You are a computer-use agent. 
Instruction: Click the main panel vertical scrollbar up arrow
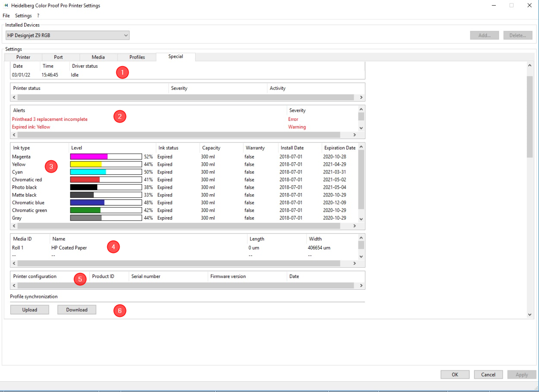click(530, 65)
